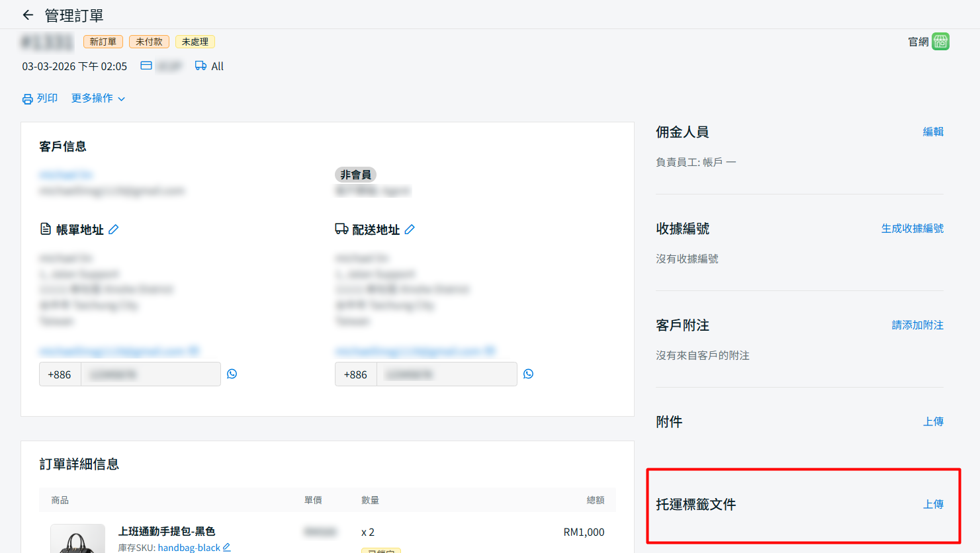Click 生成收據編號 link
The height and width of the screenshot is (553, 980).
point(912,228)
